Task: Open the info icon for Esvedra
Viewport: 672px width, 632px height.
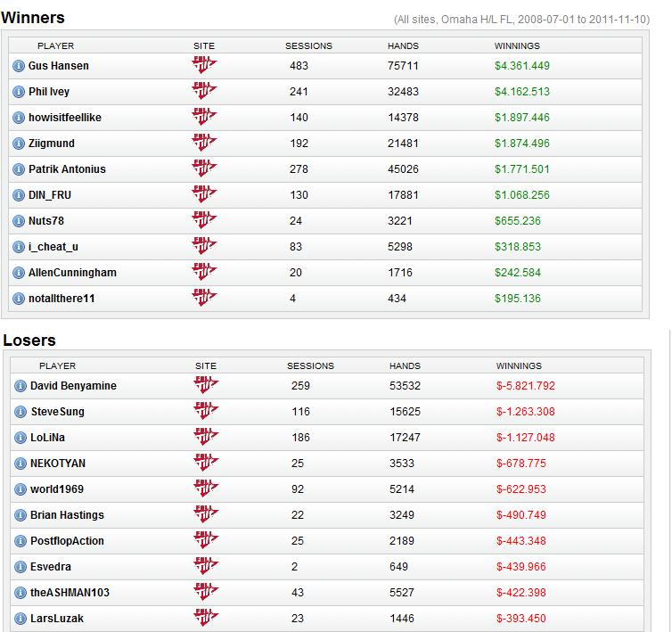Action: pos(20,567)
